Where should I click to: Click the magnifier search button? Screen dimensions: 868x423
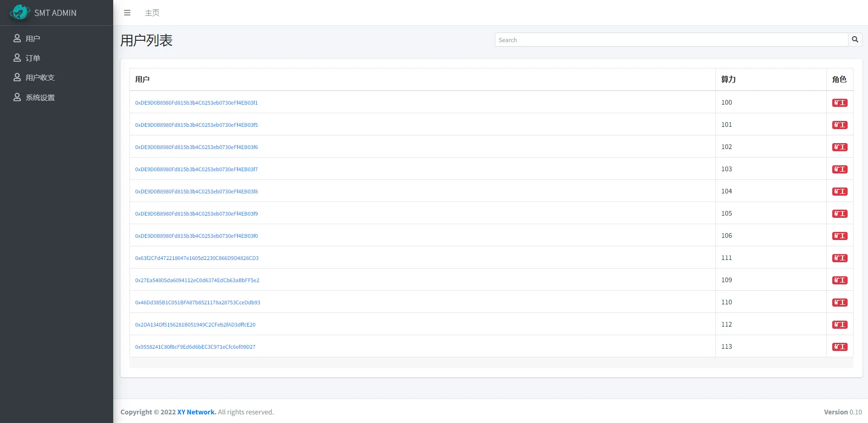[855, 39]
